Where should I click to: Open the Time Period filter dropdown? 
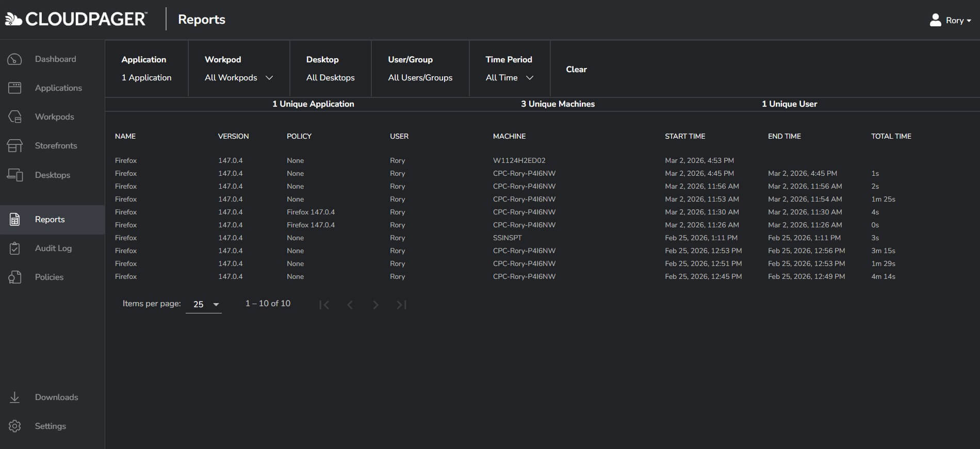click(510, 78)
